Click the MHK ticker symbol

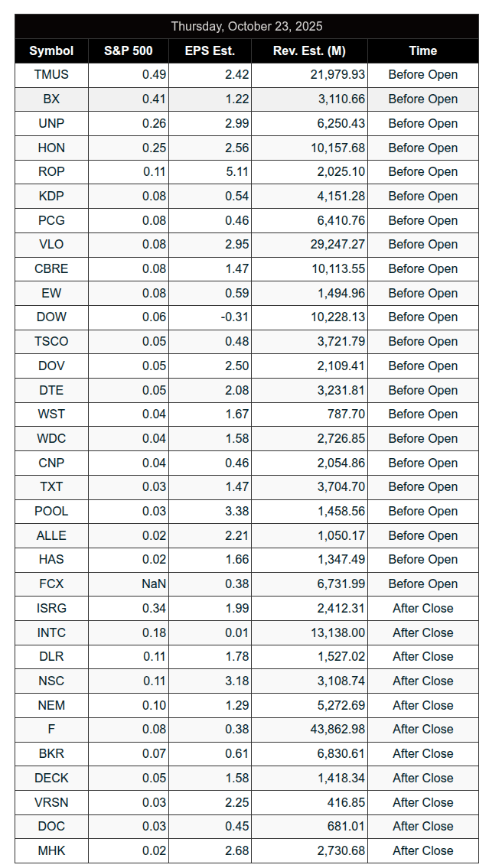[51, 850]
